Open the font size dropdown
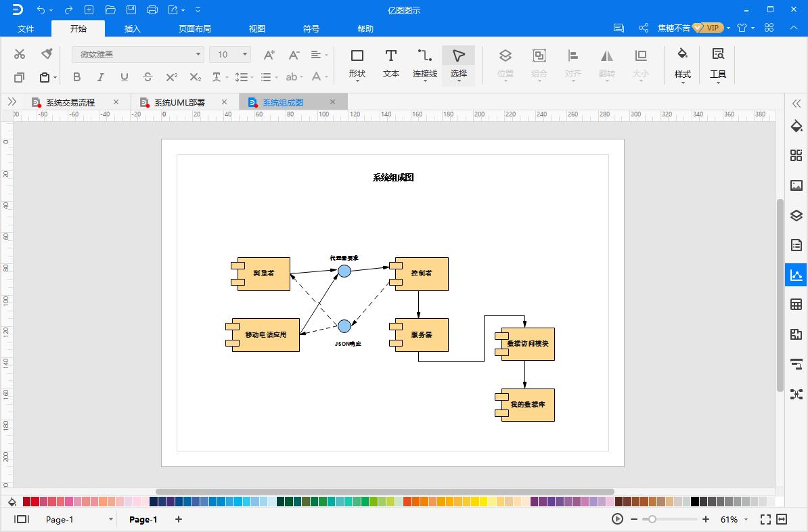Screen dimensions: 808x532 coord(245,54)
